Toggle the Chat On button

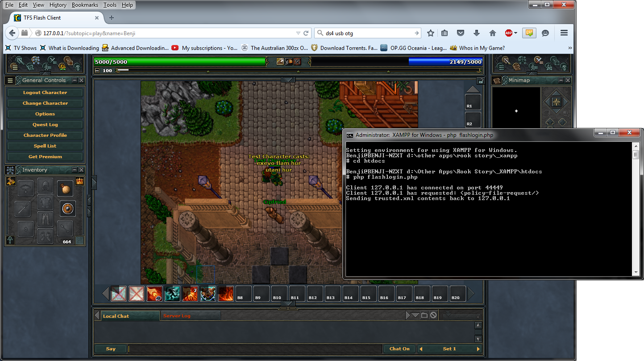[x=399, y=349]
